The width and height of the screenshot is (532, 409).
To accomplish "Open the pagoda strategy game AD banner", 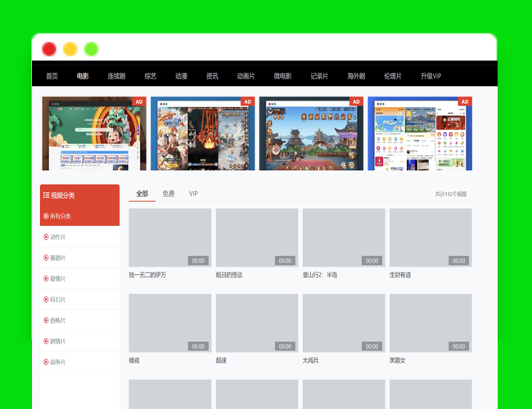I will [312, 133].
